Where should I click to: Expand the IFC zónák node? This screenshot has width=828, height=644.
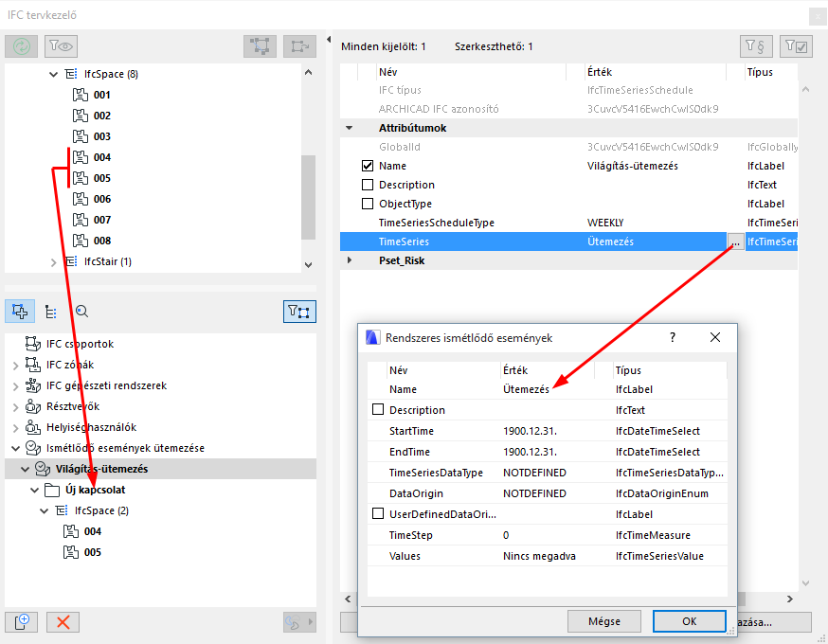tap(15, 366)
